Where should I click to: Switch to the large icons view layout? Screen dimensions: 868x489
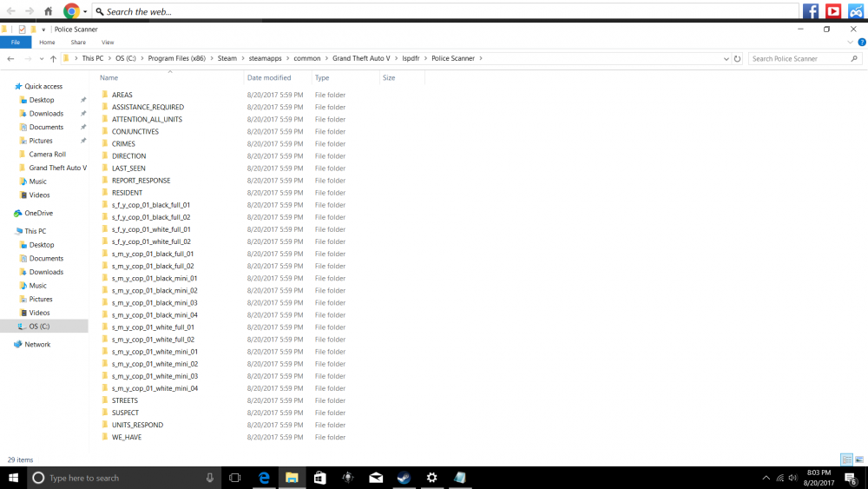pyautogui.click(x=859, y=459)
